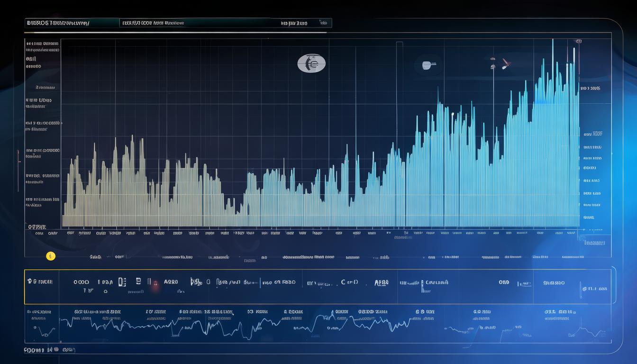Click the rectangle bracket icon in the data strip
The height and width of the screenshot is (364, 637).
[122, 282]
